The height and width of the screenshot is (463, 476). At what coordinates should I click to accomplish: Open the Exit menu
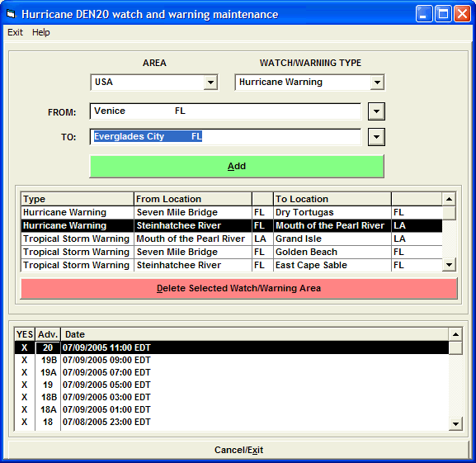15,32
